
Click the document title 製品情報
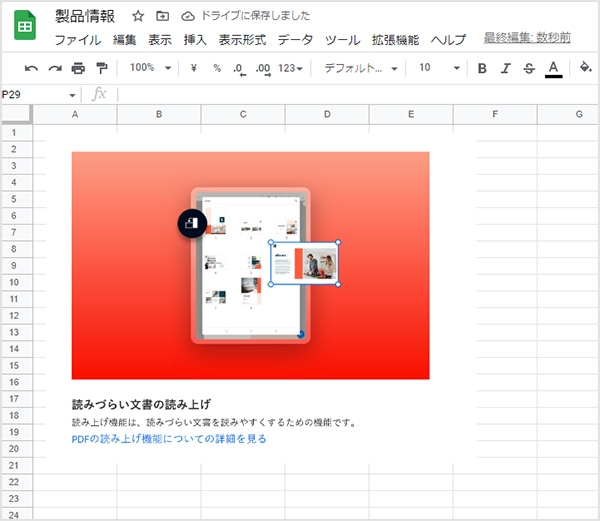[85, 16]
